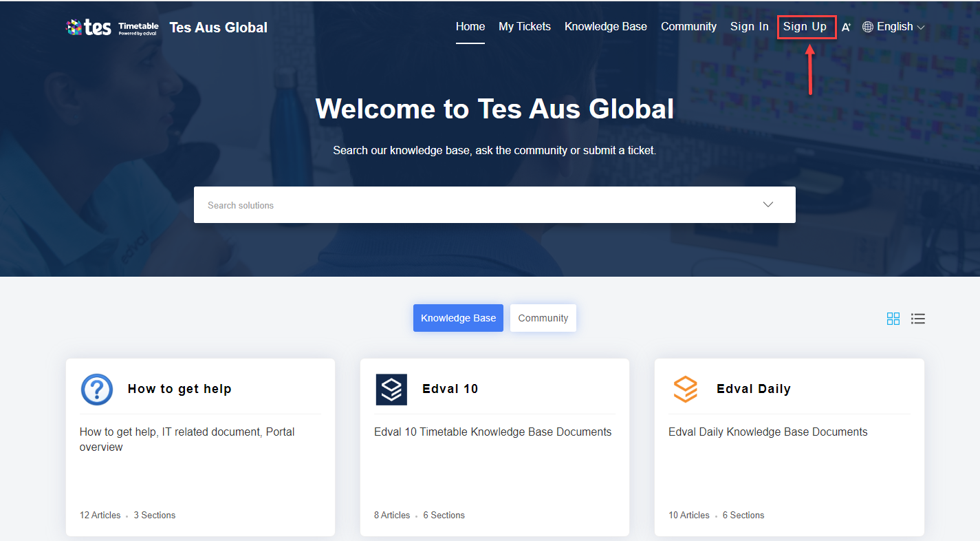
Task: Click the How to get help question icon
Action: coord(97,390)
